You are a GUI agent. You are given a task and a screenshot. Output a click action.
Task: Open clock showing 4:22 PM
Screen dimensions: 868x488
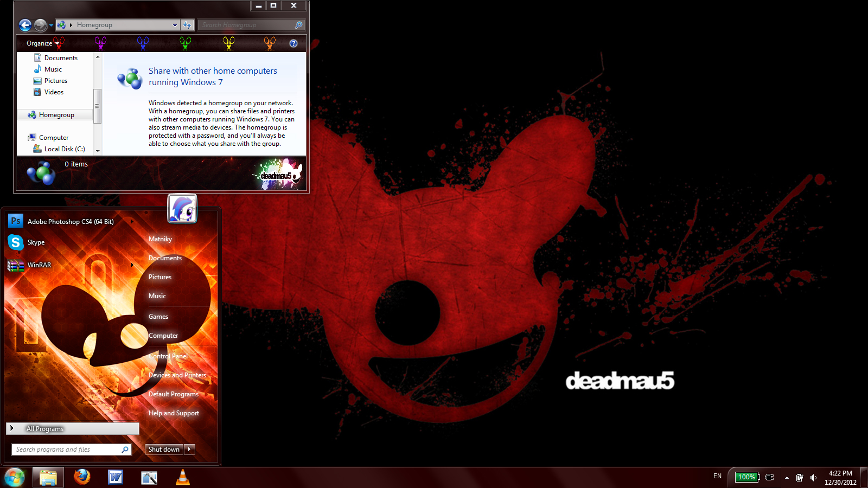840,478
